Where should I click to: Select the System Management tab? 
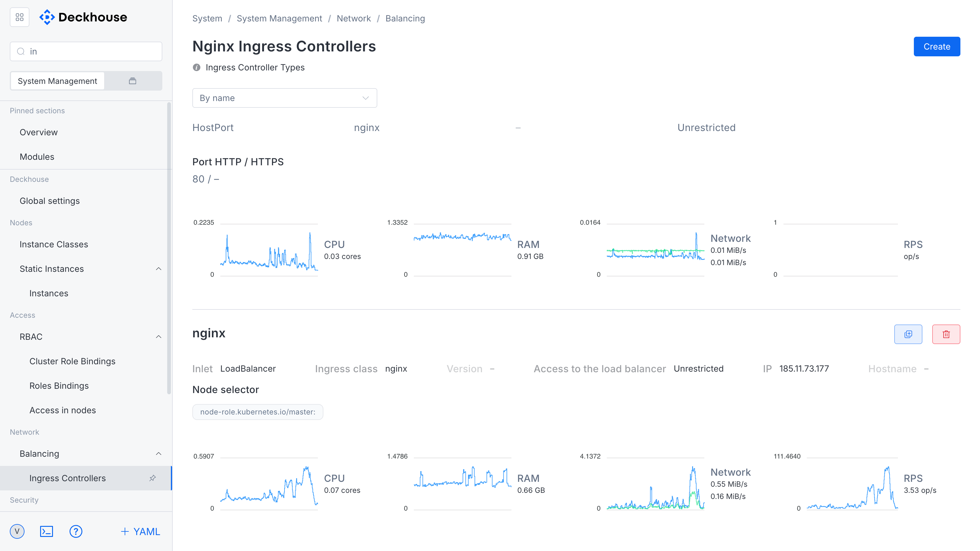(x=58, y=81)
